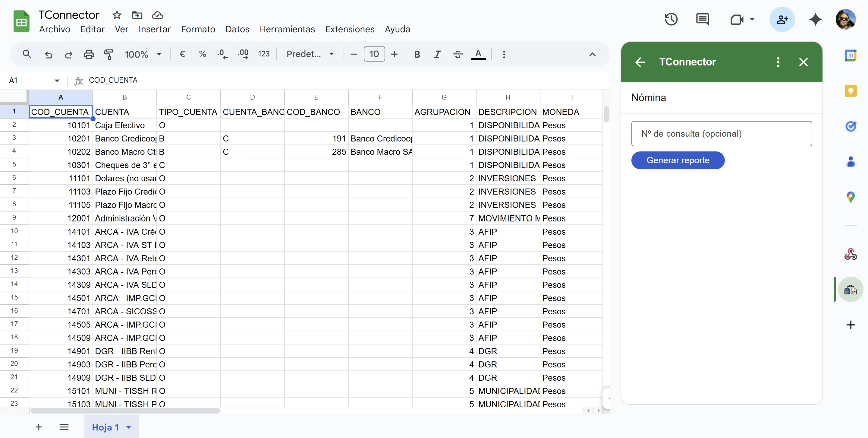
Task: Open Google Keep in side panel
Action: point(851,91)
